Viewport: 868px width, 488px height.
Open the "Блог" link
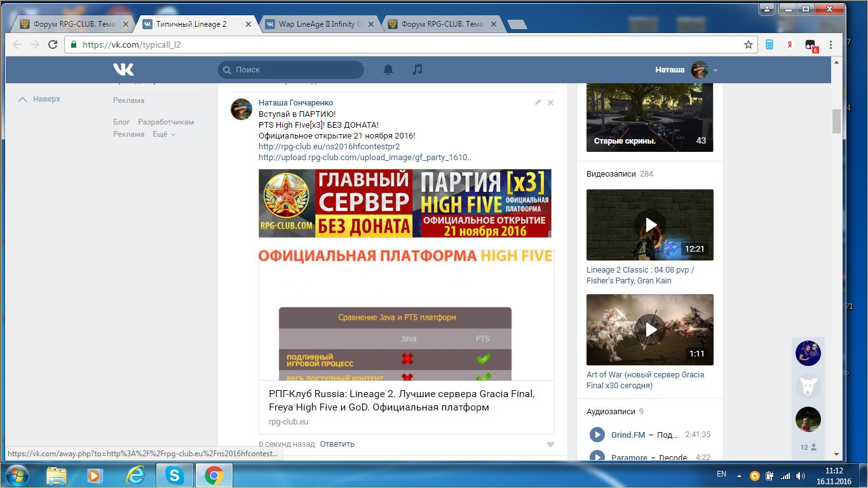(x=121, y=122)
